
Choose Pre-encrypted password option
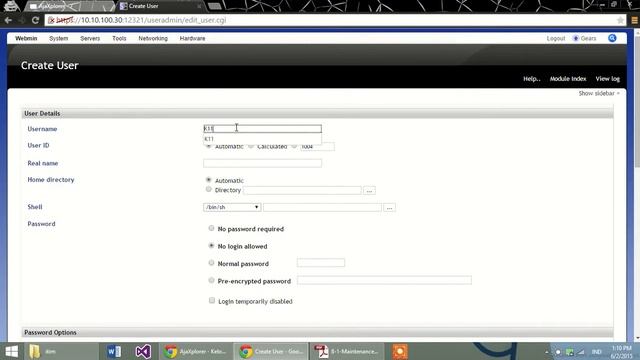coord(211,280)
